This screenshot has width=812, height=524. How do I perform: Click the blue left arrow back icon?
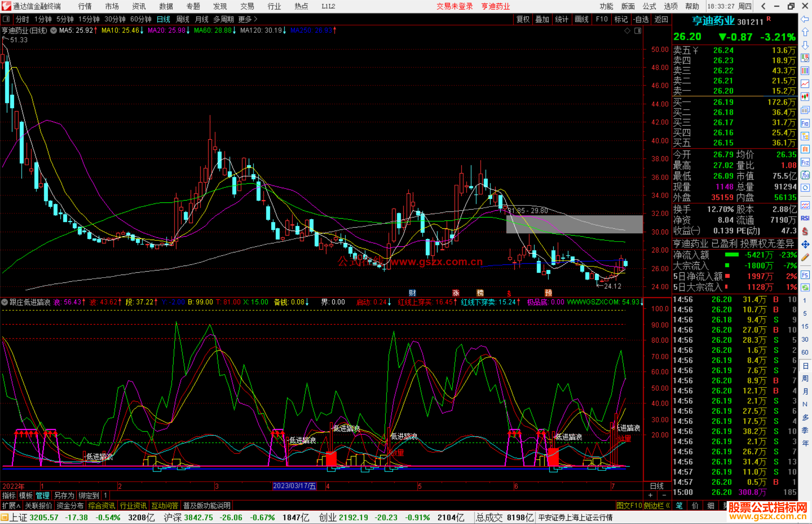point(805,19)
